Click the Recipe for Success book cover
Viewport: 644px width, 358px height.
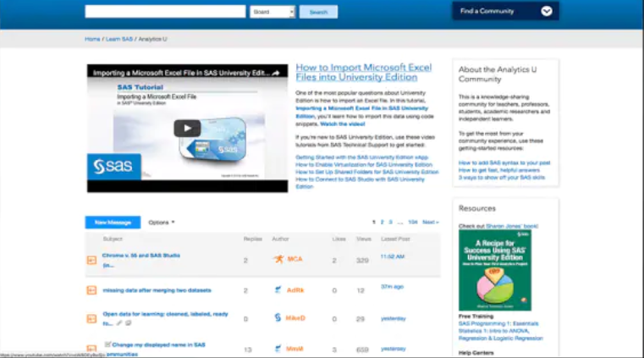pyautogui.click(x=495, y=270)
